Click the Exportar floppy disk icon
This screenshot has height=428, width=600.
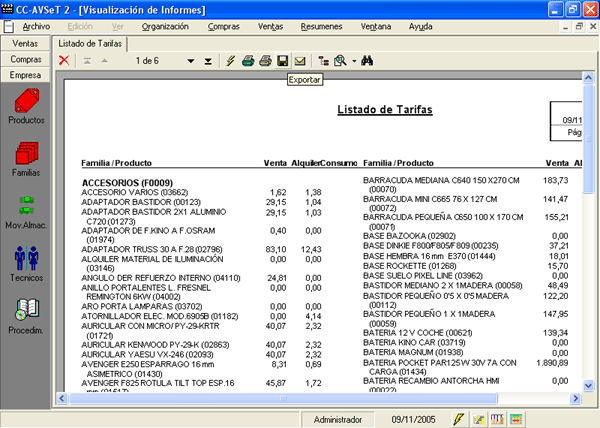[x=282, y=61]
